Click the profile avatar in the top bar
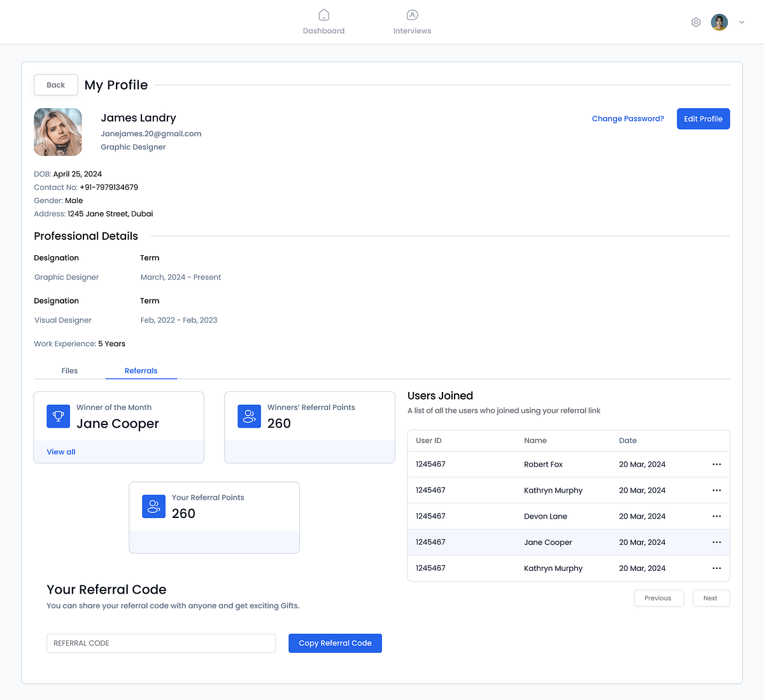764x700 pixels. tap(719, 22)
